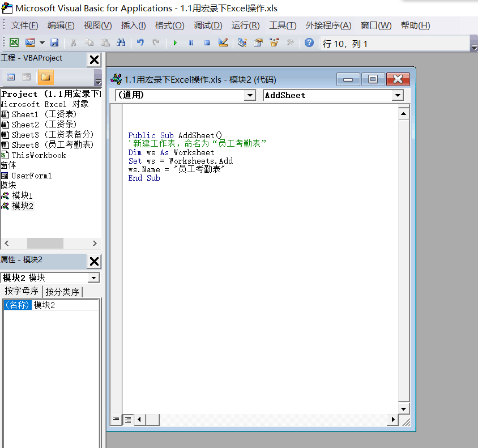Open the AddSheet procedure dropdown
Viewport: 478px width, 448px height.
pyautogui.click(x=397, y=96)
